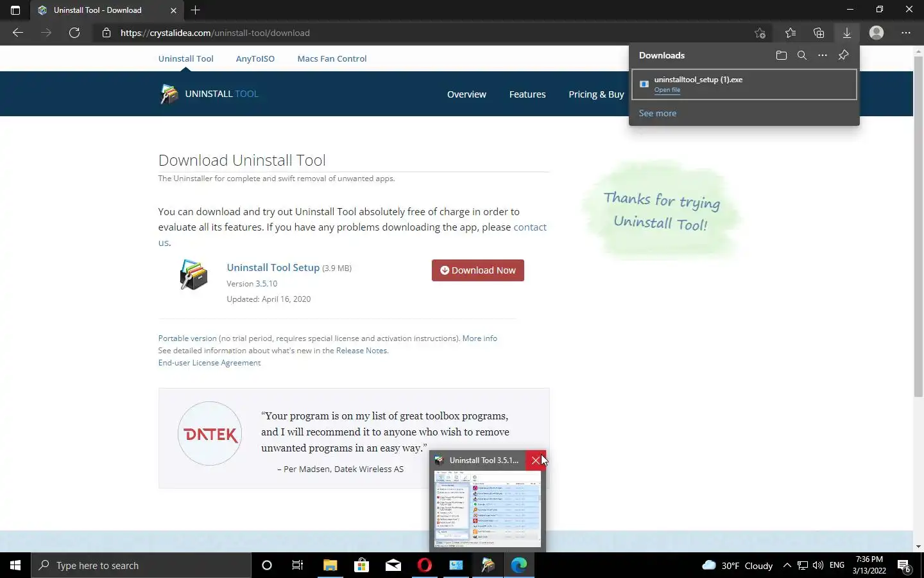Open the Pricing & Buy navigation item
Screen dimensions: 924x578
pos(596,94)
